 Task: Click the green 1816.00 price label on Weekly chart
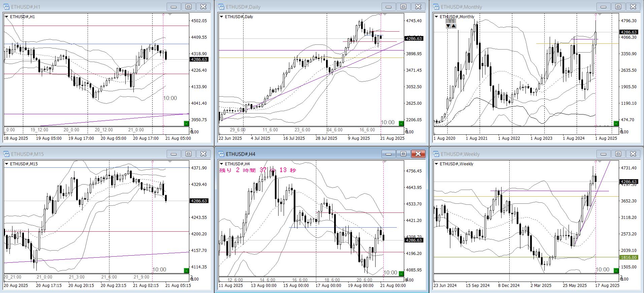click(x=629, y=257)
